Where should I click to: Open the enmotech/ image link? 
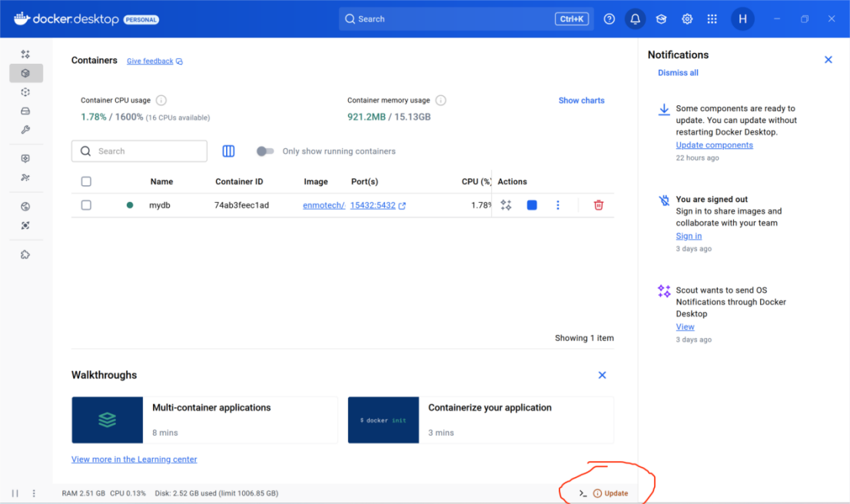click(324, 205)
